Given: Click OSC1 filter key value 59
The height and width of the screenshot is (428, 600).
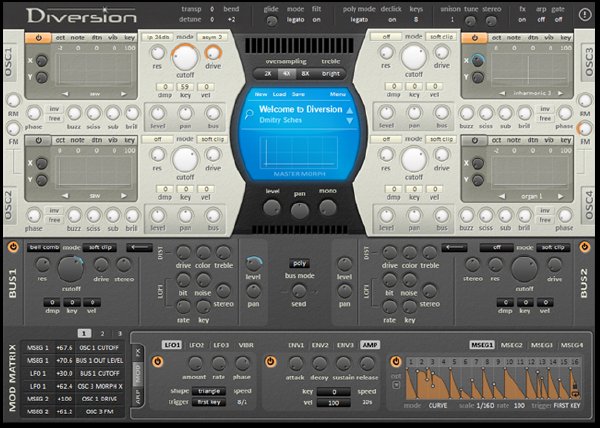Looking at the screenshot, I should pyautogui.click(x=185, y=87).
